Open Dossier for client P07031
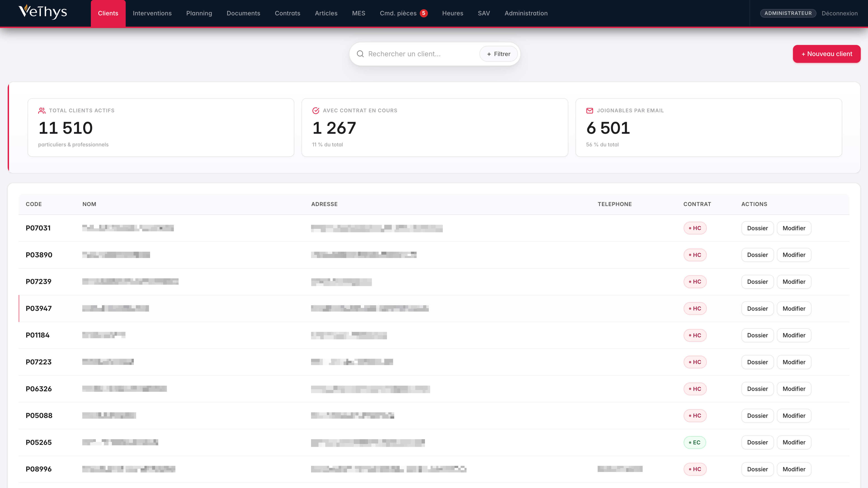 [x=757, y=228]
